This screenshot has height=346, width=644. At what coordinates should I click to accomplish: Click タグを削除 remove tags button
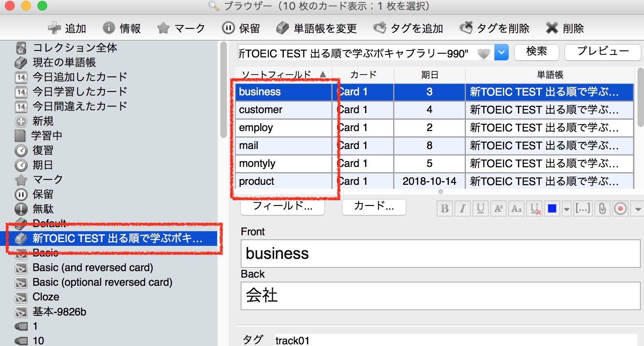point(494,28)
